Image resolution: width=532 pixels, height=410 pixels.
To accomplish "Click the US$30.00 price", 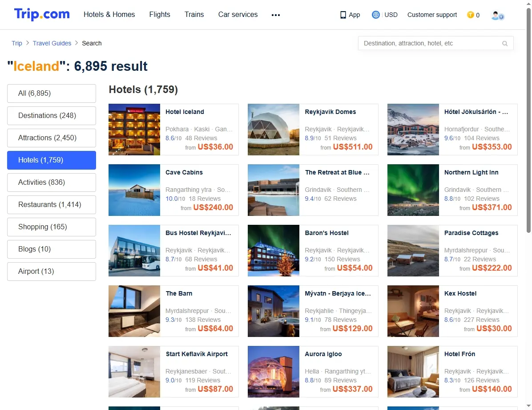I will (494, 329).
